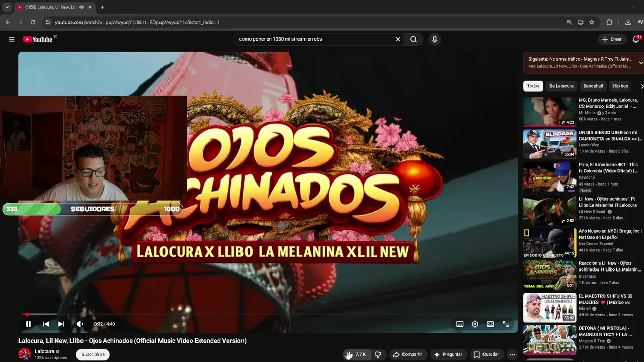Mute the video with the speaker icon
The image size is (644, 362).
click(79, 324)
